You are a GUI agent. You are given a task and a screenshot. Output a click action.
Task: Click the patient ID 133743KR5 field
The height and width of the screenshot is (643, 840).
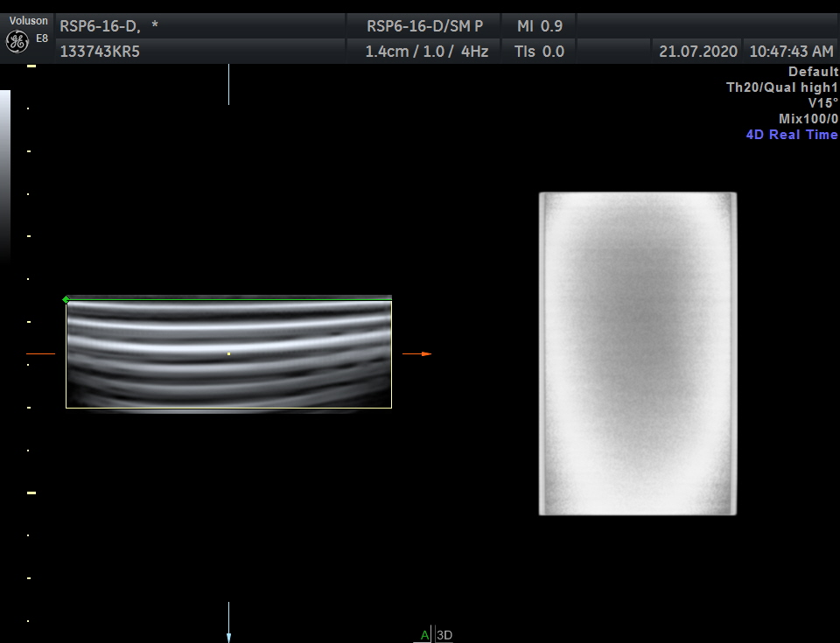click(100, 52)
